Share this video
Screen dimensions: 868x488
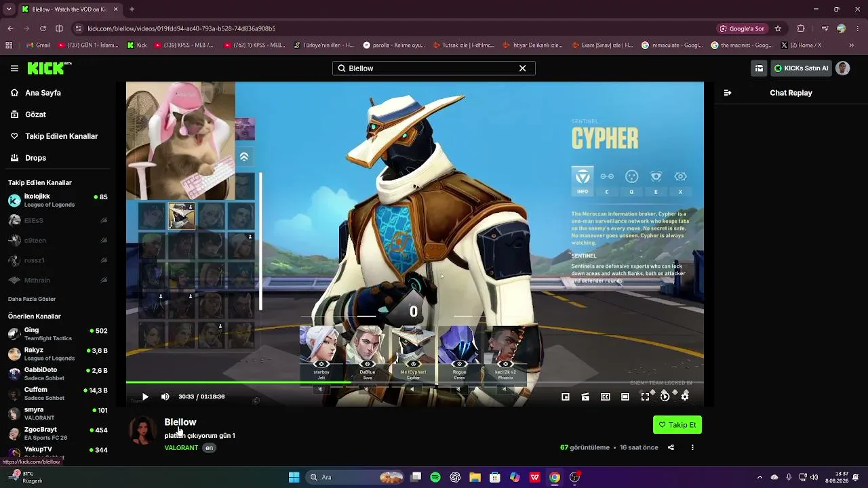pos(671,447)
